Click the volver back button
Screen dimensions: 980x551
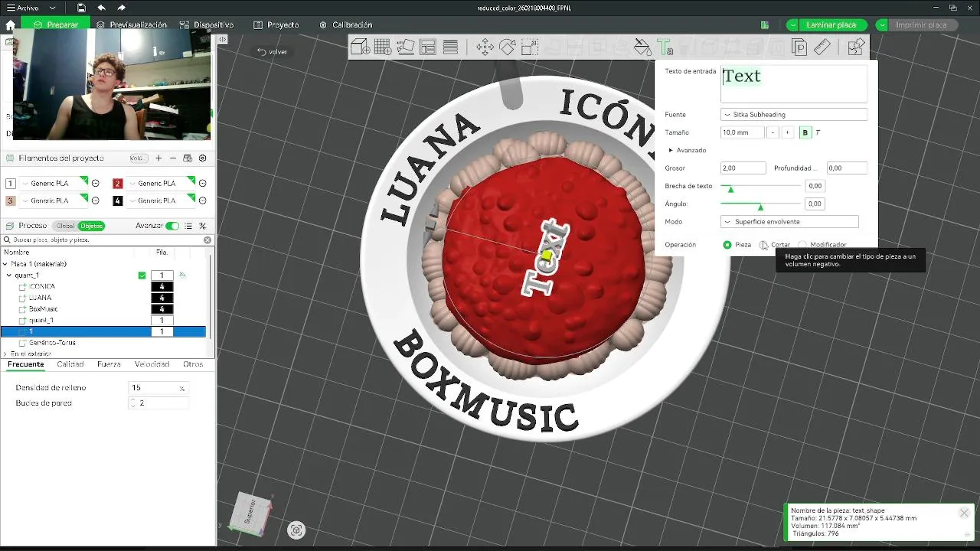click(273, 52)
